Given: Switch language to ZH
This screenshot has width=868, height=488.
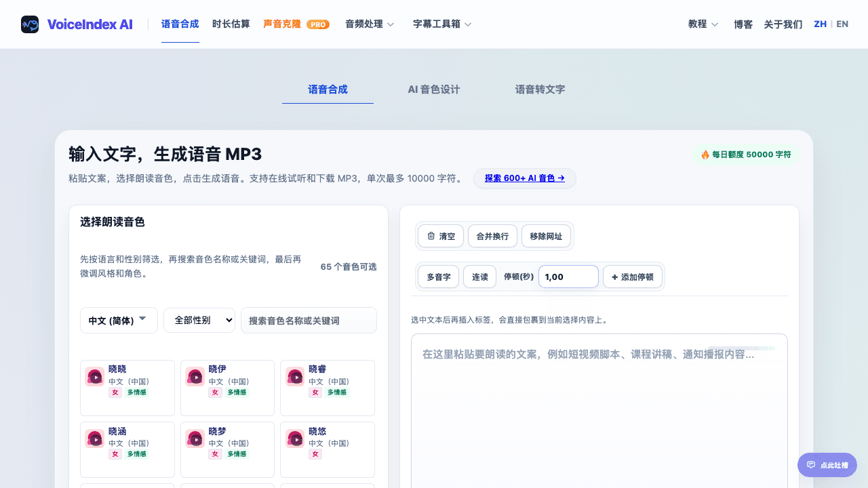Looking at the screenshot, I should tap(821, 24).
